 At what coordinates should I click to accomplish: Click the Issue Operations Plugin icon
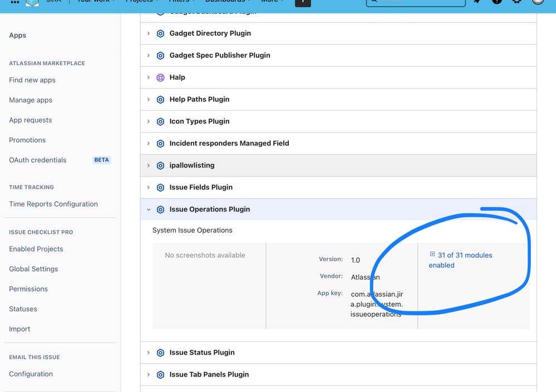[x=160, y=209]
